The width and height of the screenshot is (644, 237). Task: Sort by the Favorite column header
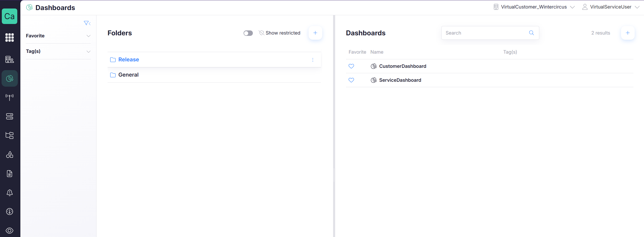point(357,52)
